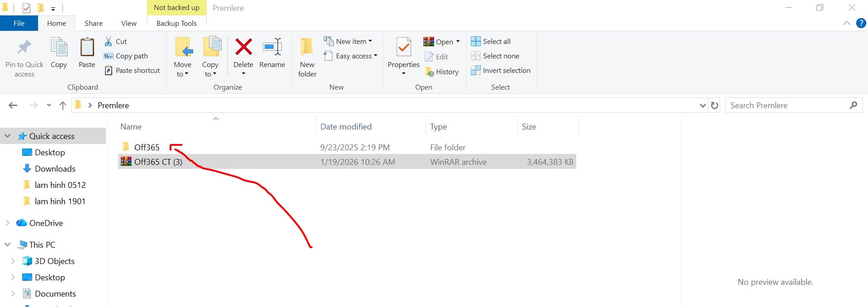Click the Copy path button
868x307 pixels.
point(126,56)
